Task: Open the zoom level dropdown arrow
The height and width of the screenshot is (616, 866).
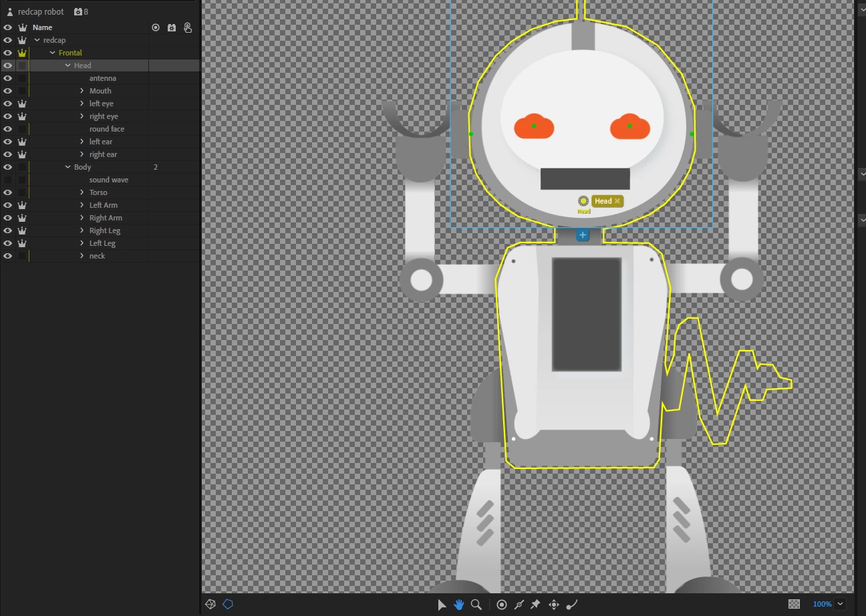Action: (840, 604)
